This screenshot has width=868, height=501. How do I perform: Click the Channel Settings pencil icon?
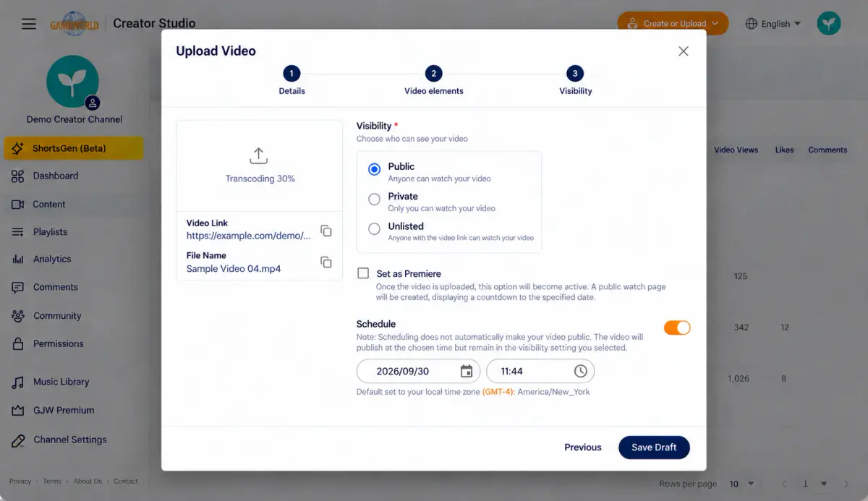[x=18, y=440]
